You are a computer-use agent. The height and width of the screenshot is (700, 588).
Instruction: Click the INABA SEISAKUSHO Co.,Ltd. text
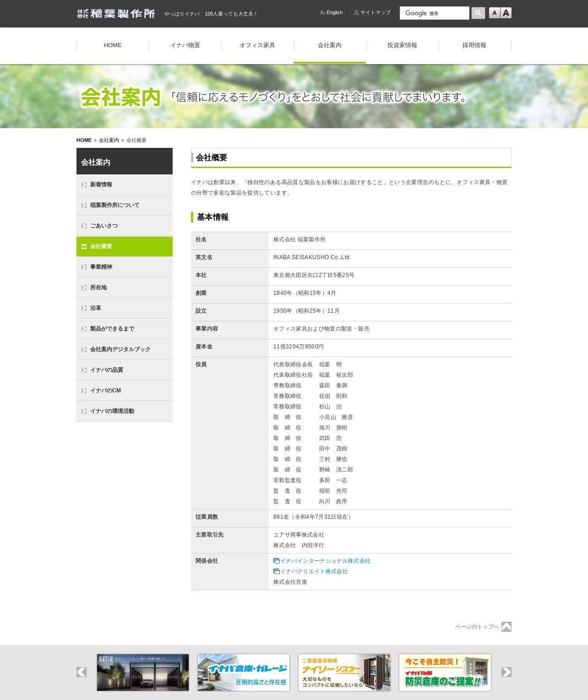click(x=312, y=257)
